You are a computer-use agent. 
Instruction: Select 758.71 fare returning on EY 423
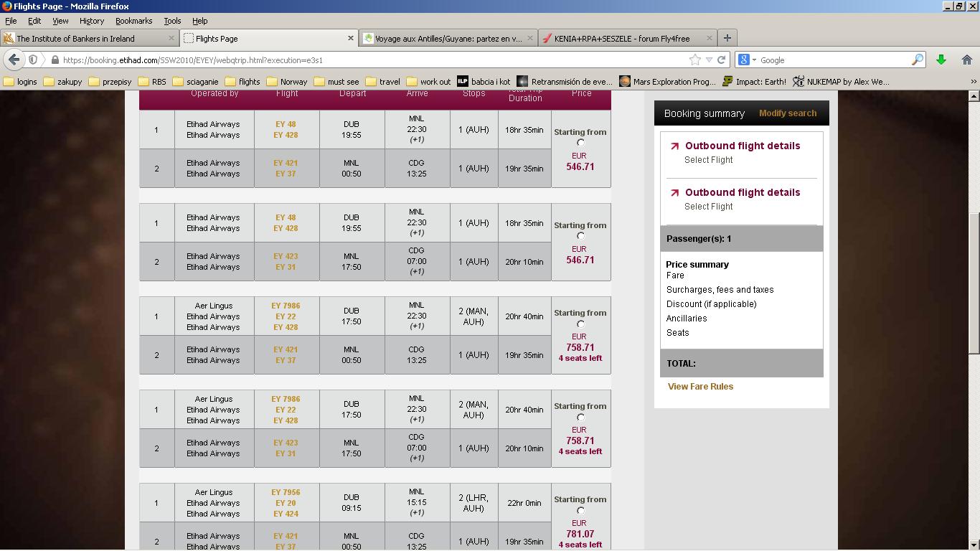click(580, 418)
